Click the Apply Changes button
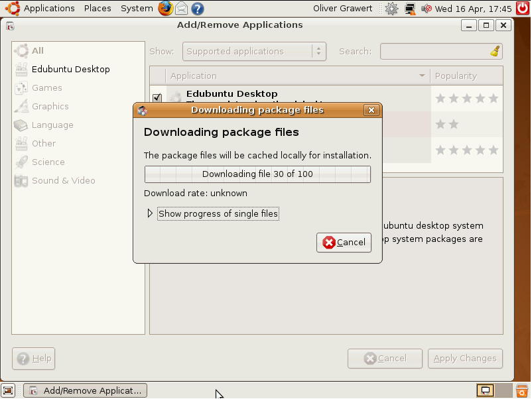Viewport: 532px width, 399px height. (x=465, y=359)
